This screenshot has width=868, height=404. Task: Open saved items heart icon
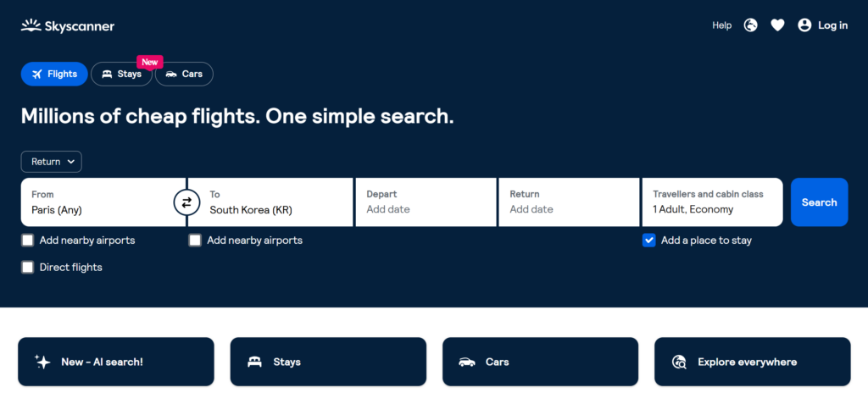coord(778,25)
